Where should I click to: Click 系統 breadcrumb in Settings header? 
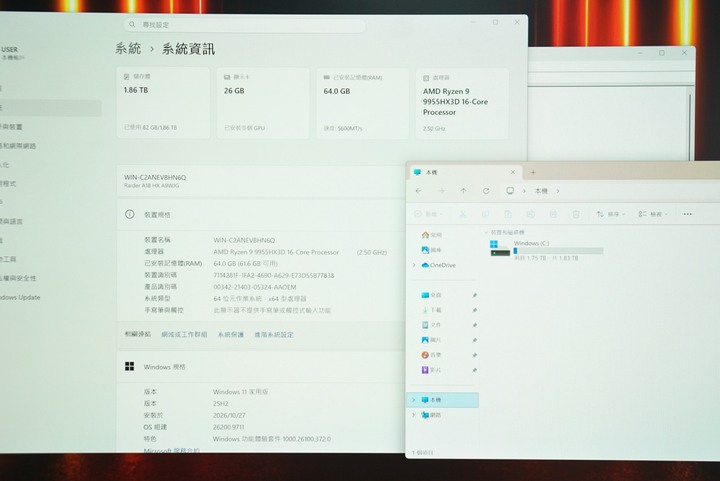tap(128, 48)
